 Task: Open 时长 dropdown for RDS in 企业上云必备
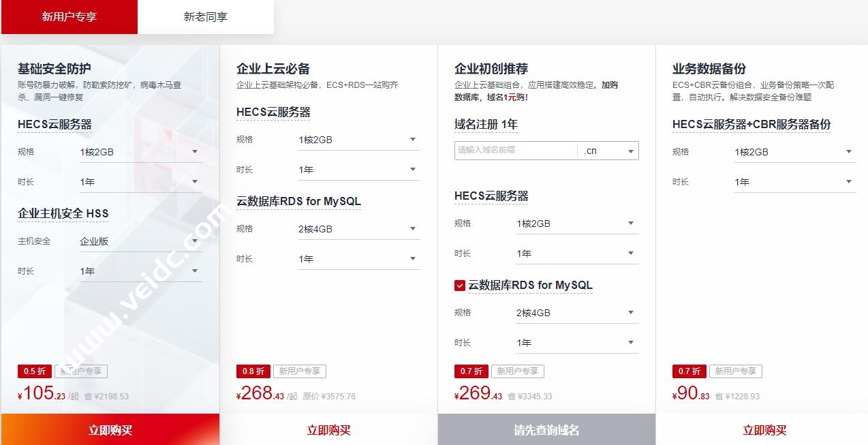(x=359, y=259)
